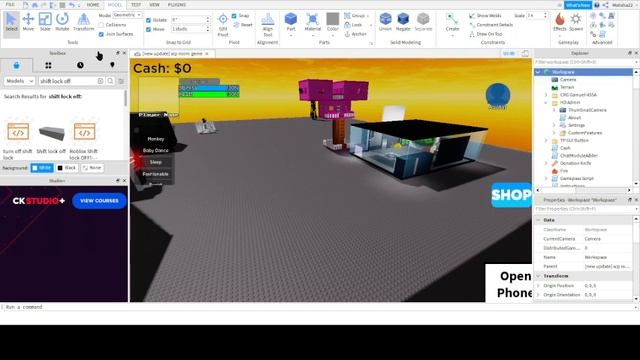Open the Toolbox Recent clock tab
The height and width of the screenshot is (360, 640).
click(80, 65)
